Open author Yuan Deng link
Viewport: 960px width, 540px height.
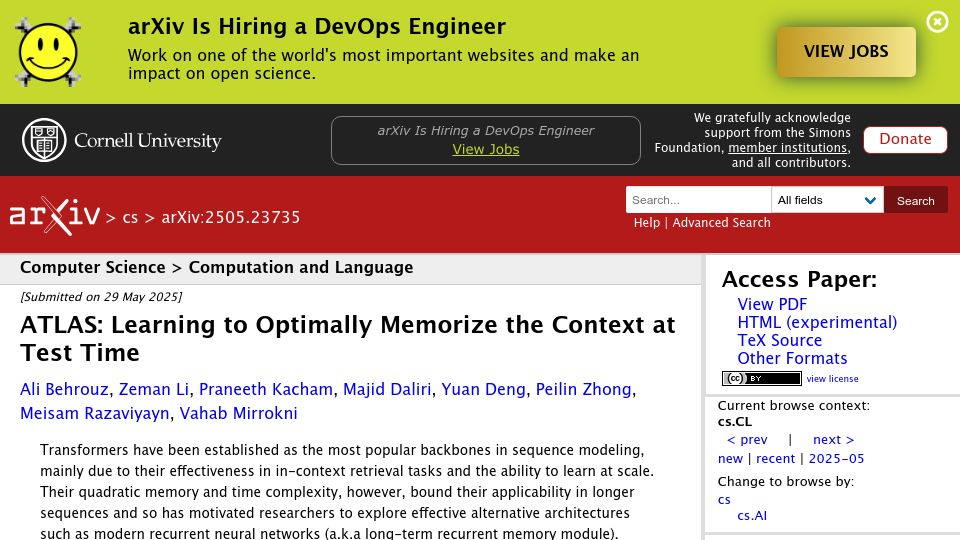pyautogui.click(x=483, y=389)
